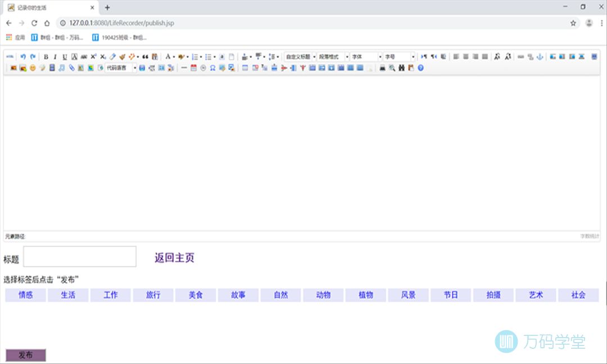Click the insert table icon
This screenshot has width=607, height=364.
[x=245, y=68]
